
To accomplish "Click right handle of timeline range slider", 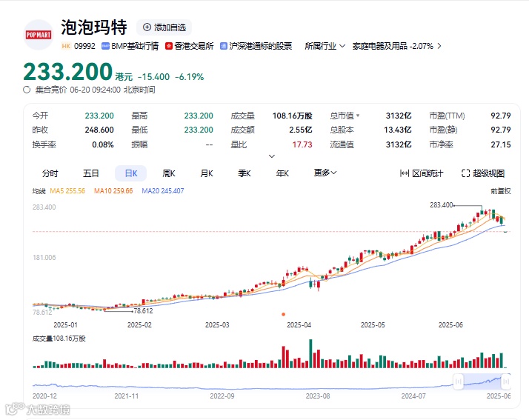I will tap(506, 382).
